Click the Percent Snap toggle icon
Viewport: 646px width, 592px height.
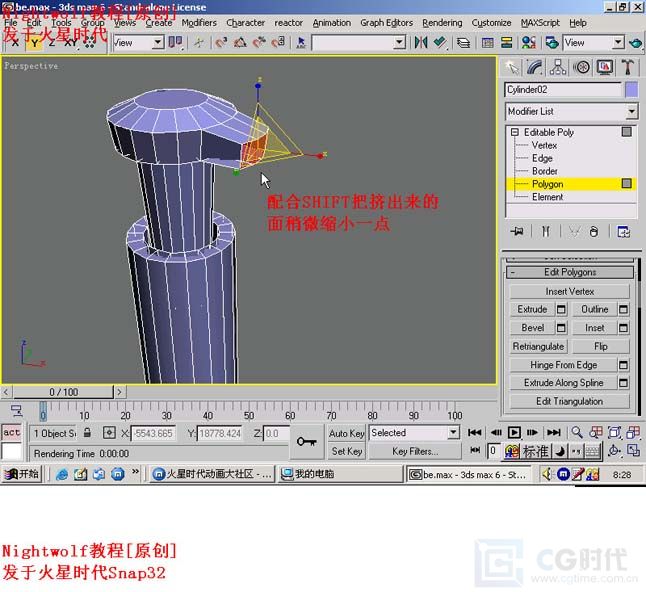coord(259,42)
